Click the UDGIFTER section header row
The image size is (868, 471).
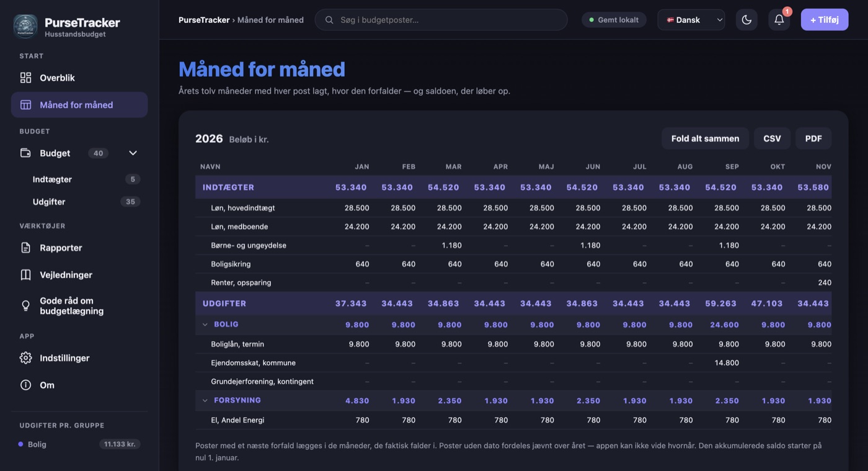tap(513, 303)
